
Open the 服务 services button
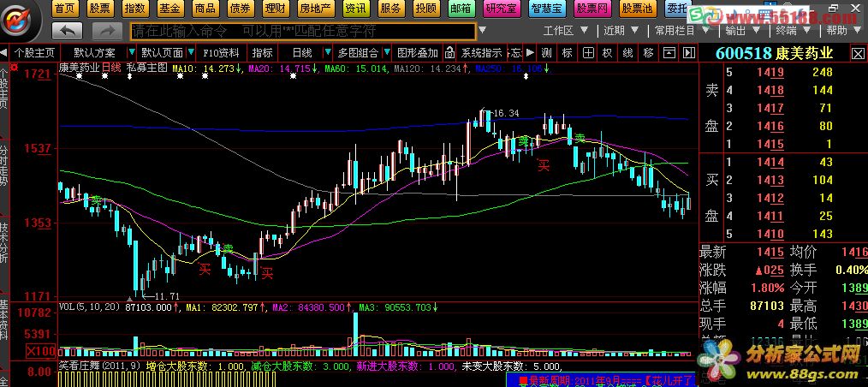click(391, 8)
